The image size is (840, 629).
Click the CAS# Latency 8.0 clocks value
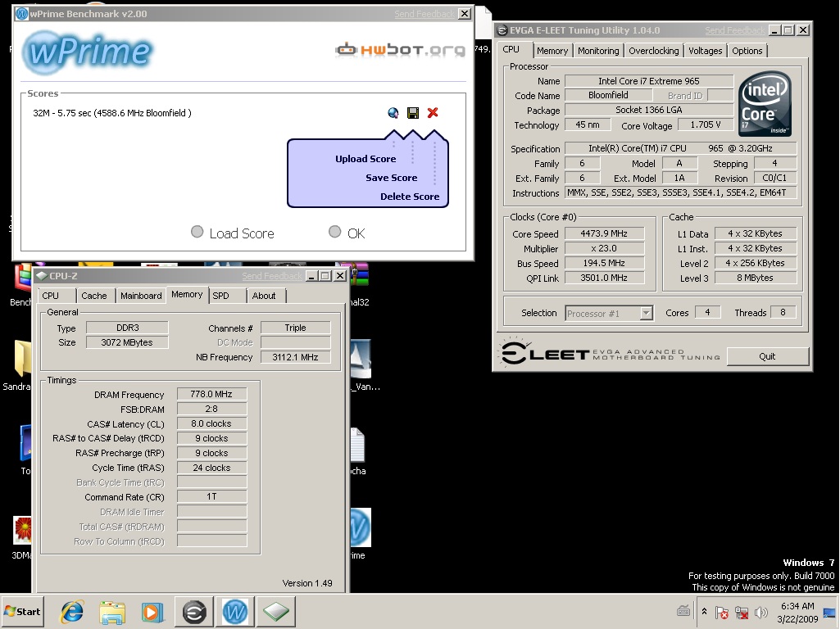pyautogui.click(x=211, y=423)
